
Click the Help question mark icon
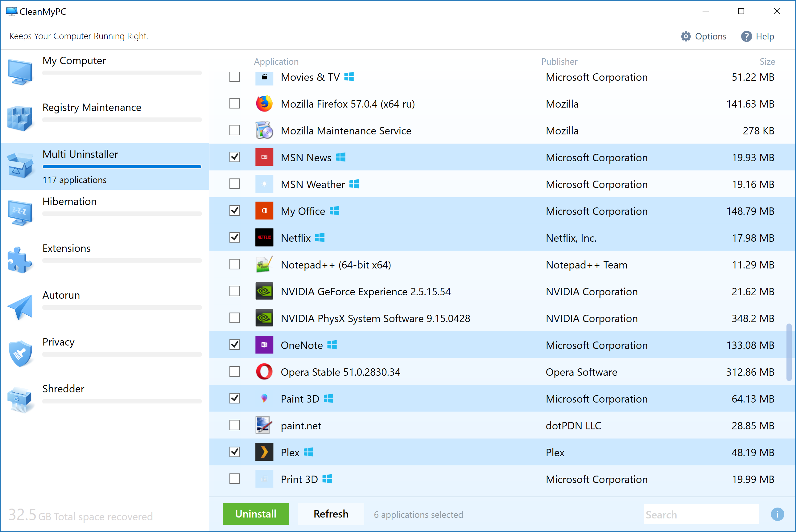coord(746,36)
